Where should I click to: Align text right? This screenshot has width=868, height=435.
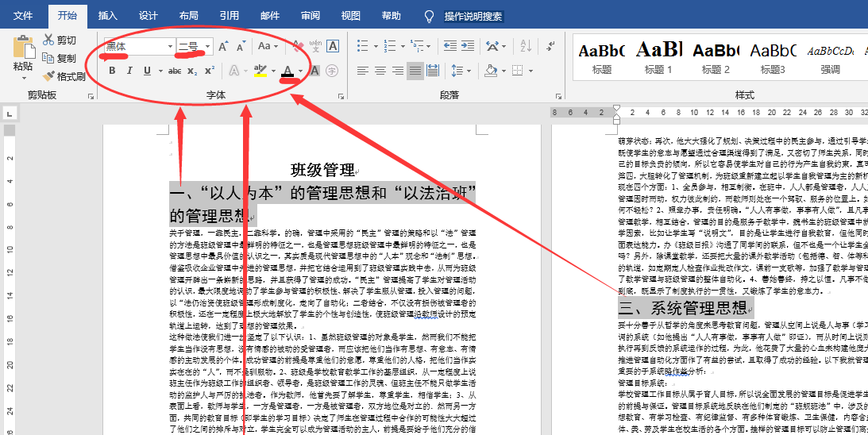click(x=397, y=71)
